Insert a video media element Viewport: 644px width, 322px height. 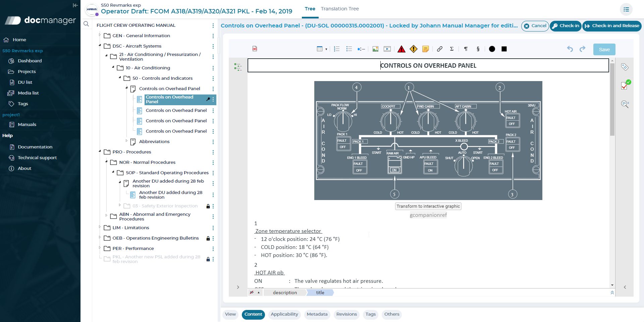point(387,49)
